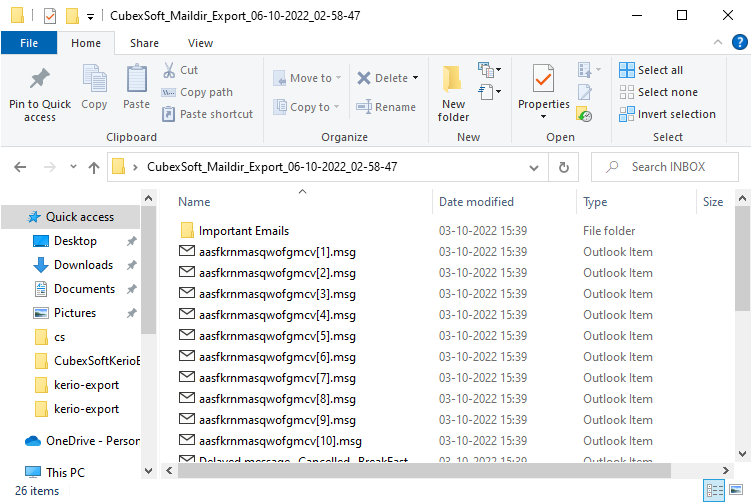Screen dimensions: 752x503
Task: Click the address bar path text
Action: pyautogui.click(x=272, y=167)
